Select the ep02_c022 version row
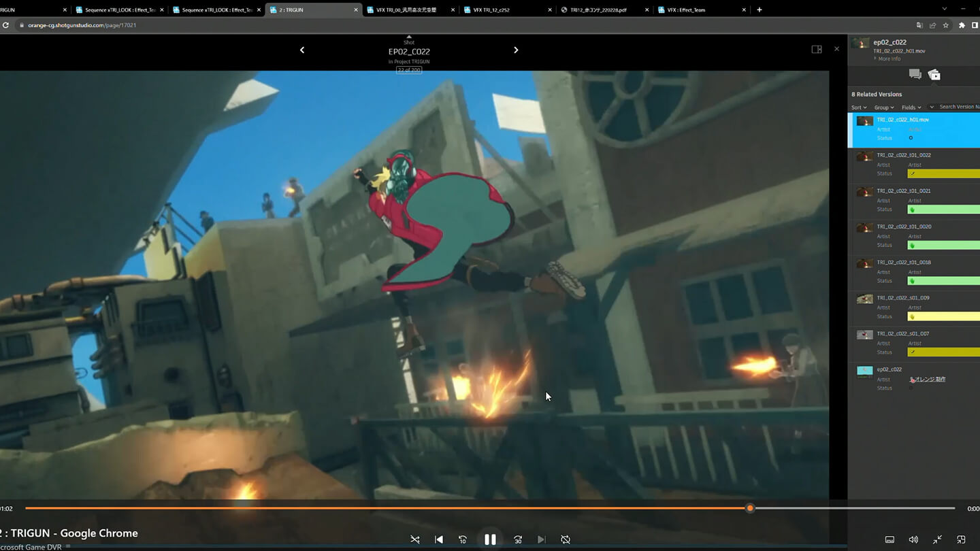 coord(914,380)
